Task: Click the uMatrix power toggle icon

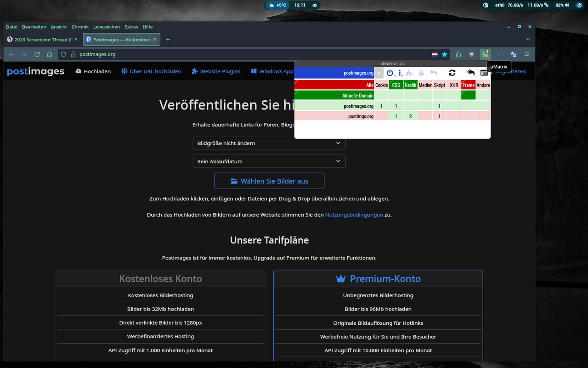Action: pyautogui.click(x=390, y=73)
